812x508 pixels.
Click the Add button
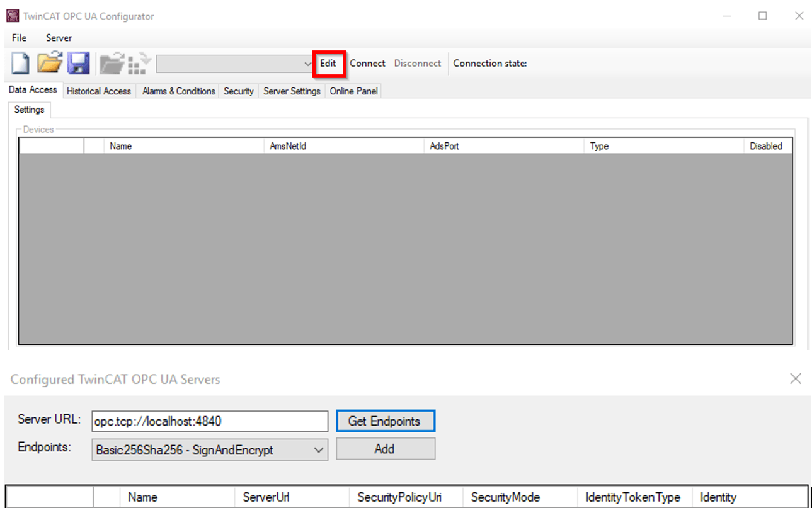tap(384, 449)
